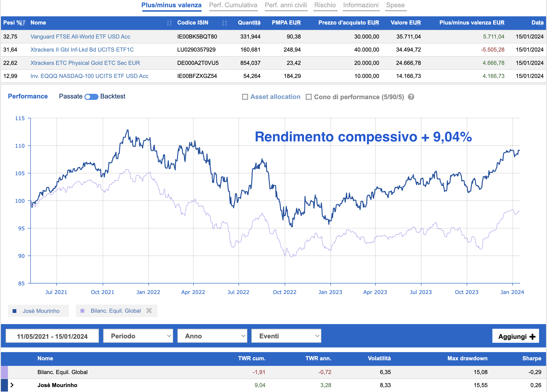This screenshot has height=392, width=547.
Task: Click sort icon beside Pesi % header
Action: pyautogui.click(x=23, y=23)
